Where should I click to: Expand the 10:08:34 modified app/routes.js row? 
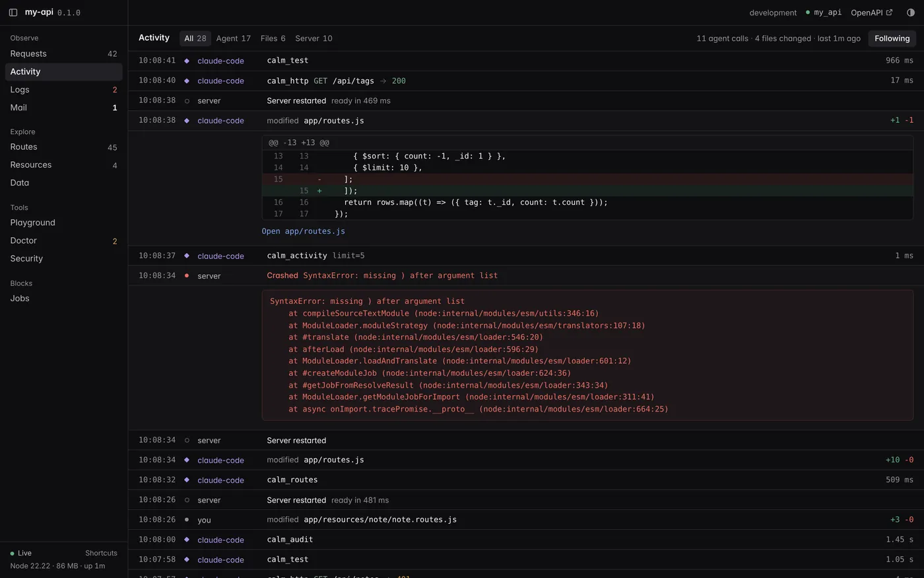click(x=526, y=460)
